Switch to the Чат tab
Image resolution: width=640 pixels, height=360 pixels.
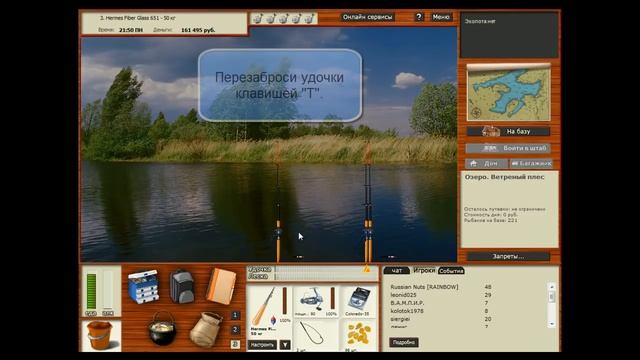coord(396,271)
